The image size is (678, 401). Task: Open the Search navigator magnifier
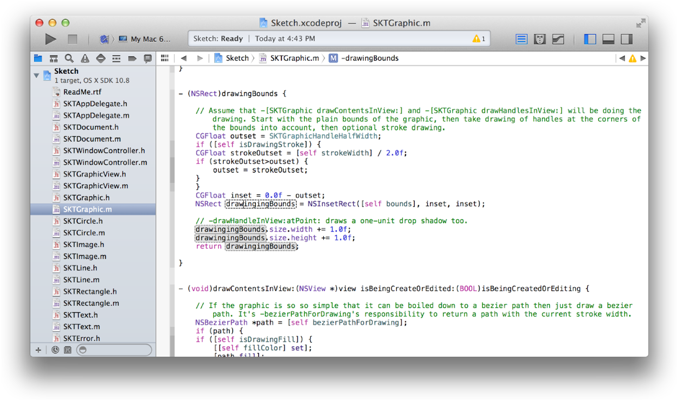click(x=69, y=58)
